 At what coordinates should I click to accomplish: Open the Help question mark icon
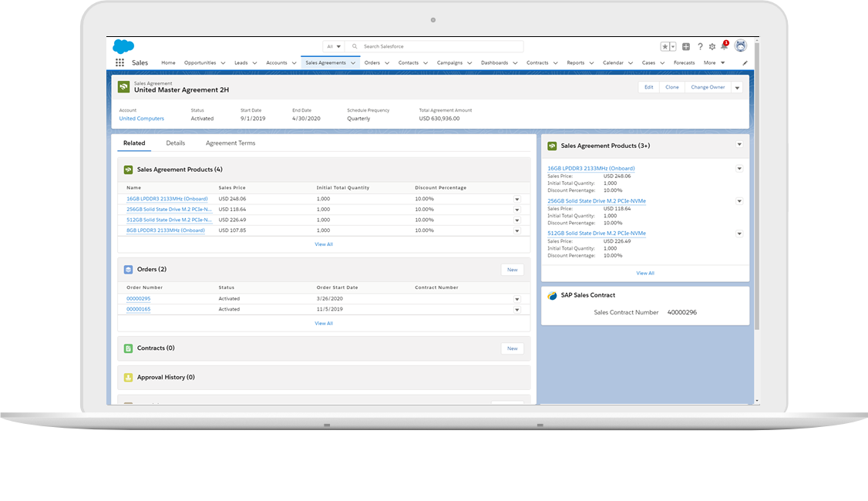pos(700,46)
